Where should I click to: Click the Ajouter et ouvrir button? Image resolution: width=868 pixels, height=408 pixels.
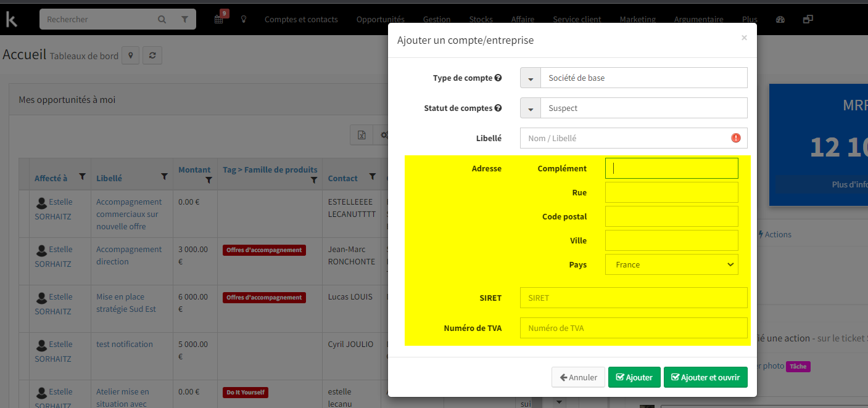(x=706, y=377)
